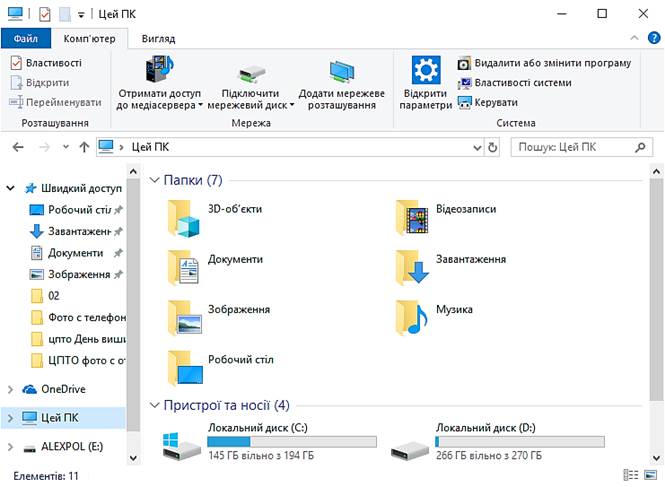This screenshot has height=487, width=665.
Task: Click disk D: usage bar
Action: click(520, 442)
